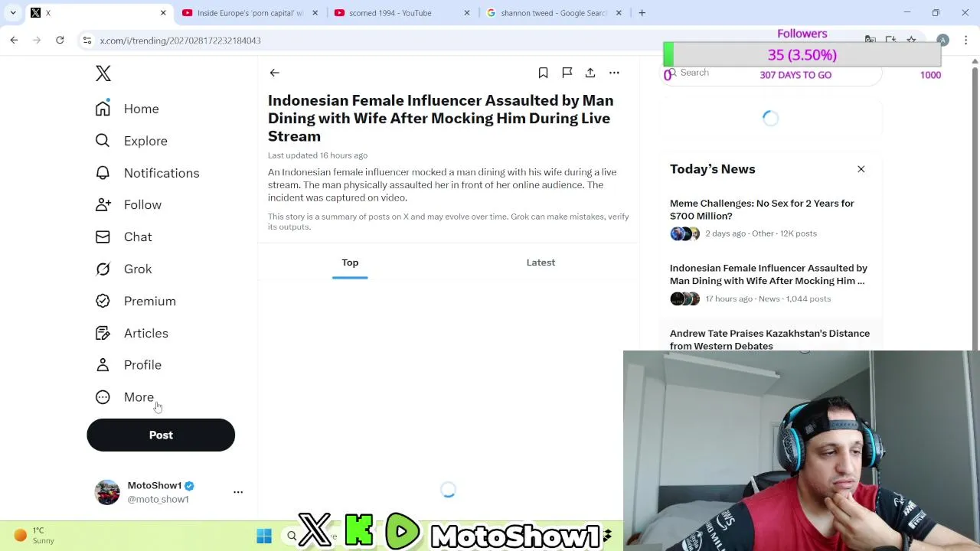The width and height of the screenshot is (980, 551).
Task: Open Chrome profile avatar
Action: [x=942, y=41]
